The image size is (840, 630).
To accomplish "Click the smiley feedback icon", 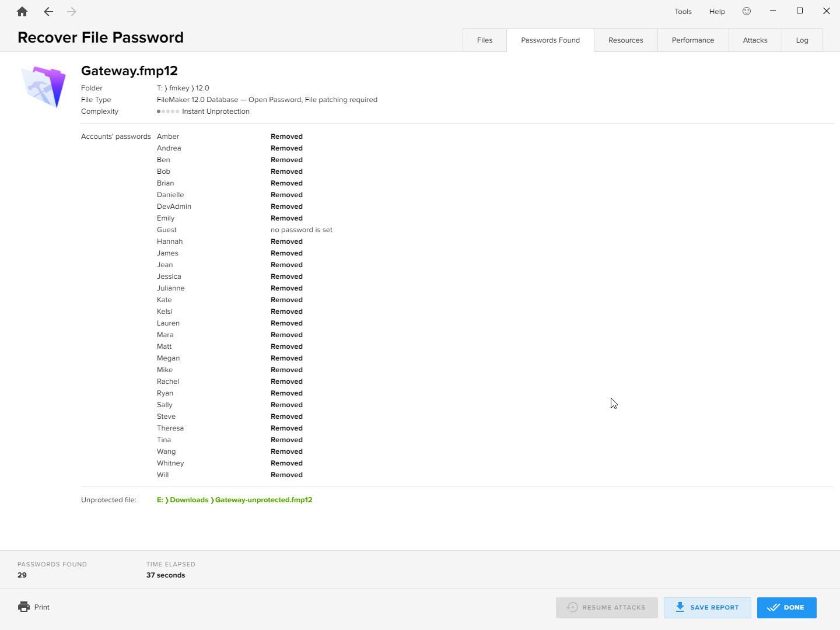I will (747, 11).
